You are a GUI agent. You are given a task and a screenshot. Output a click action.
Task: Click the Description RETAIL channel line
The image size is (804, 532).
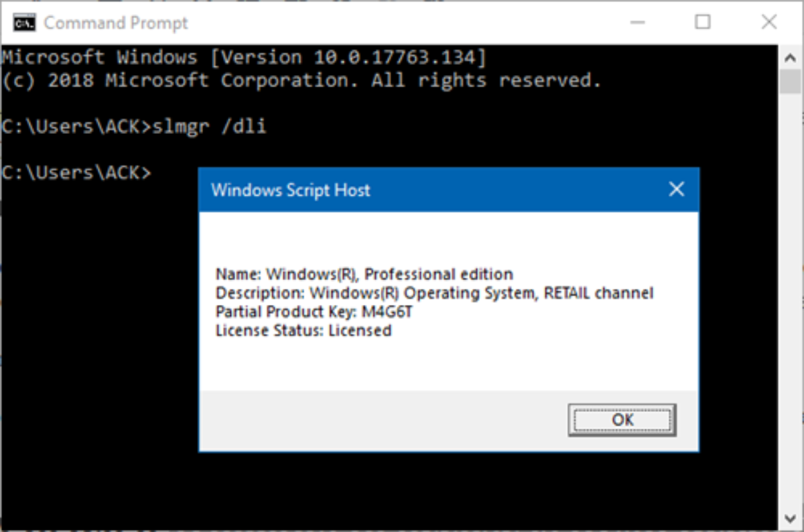434,293
